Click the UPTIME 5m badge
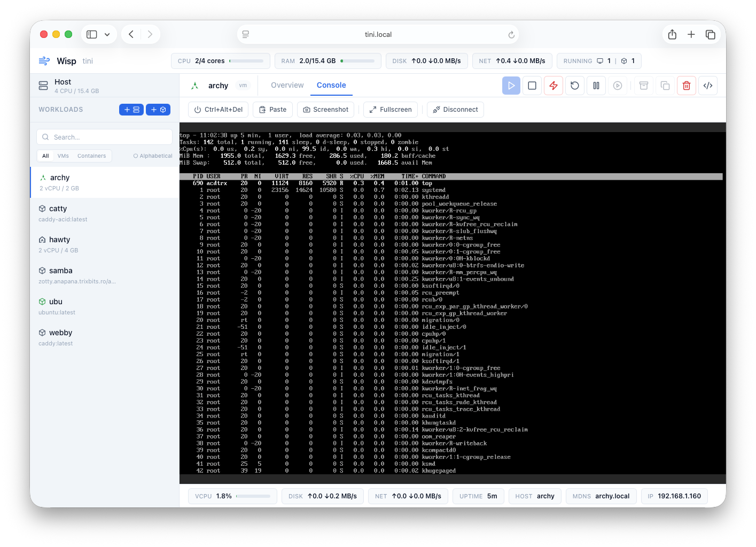756x547 pixels. [478, 496]
